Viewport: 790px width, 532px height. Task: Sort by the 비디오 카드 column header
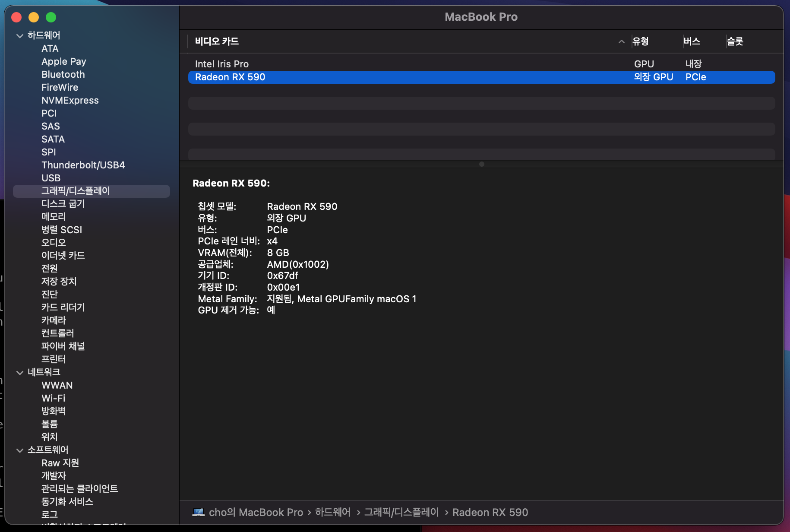tap(217, 41)
